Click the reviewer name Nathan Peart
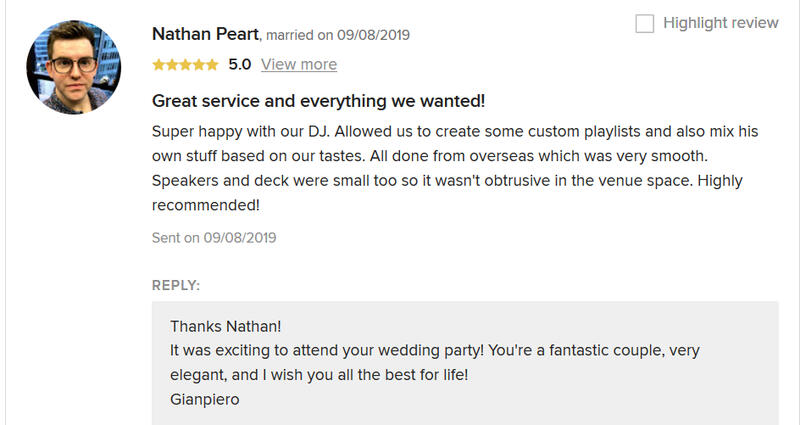 205,34
